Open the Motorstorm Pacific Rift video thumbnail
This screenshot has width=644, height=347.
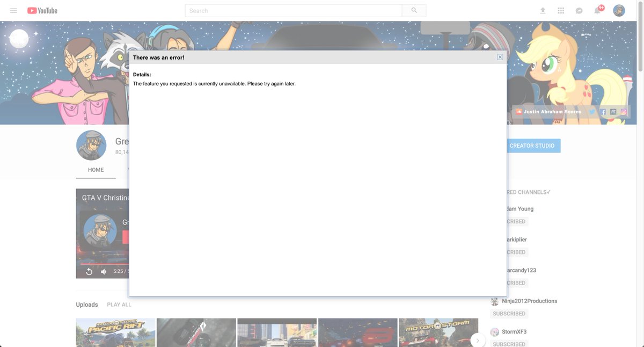coord(115,332)
